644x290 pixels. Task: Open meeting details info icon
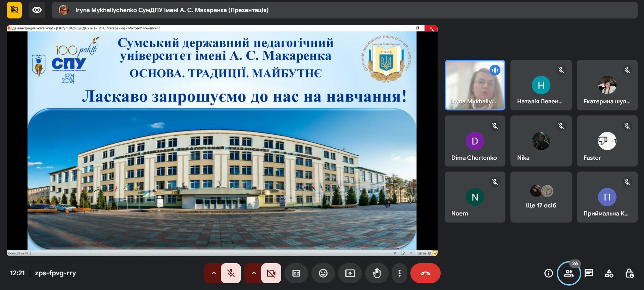pos(548,273)
